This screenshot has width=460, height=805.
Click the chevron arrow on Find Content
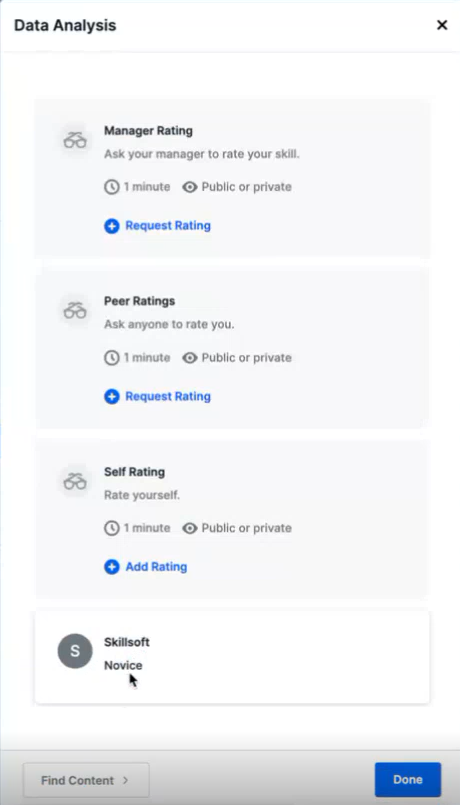pos(125,780)
